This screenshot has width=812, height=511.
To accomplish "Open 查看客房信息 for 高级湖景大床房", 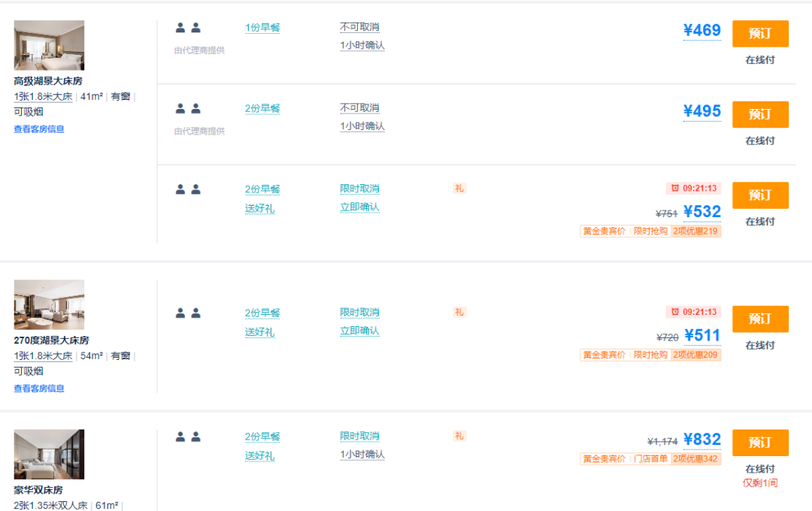I will tap(39, 129).
